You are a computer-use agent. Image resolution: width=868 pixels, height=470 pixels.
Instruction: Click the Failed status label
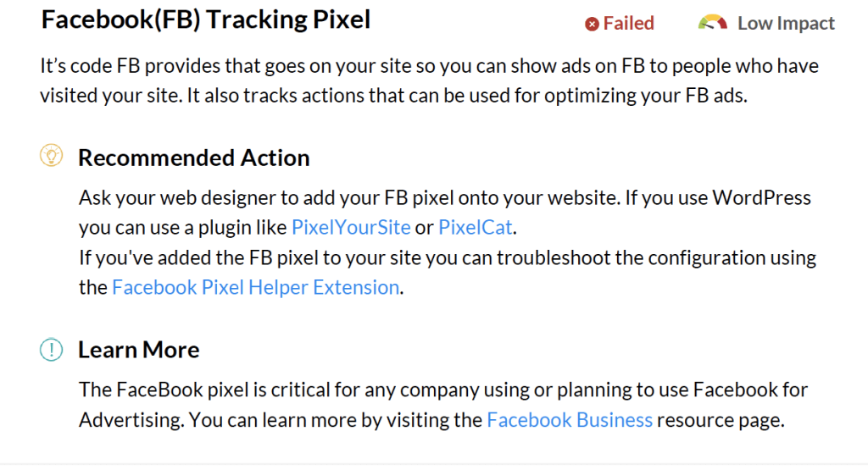(x=628, y=23)
